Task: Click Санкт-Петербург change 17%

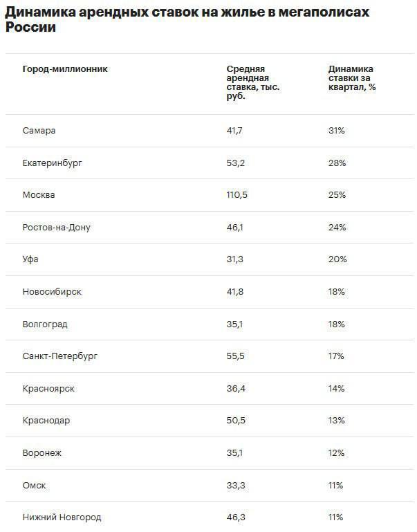Action: pyautogui.click(x=336, y=356)
